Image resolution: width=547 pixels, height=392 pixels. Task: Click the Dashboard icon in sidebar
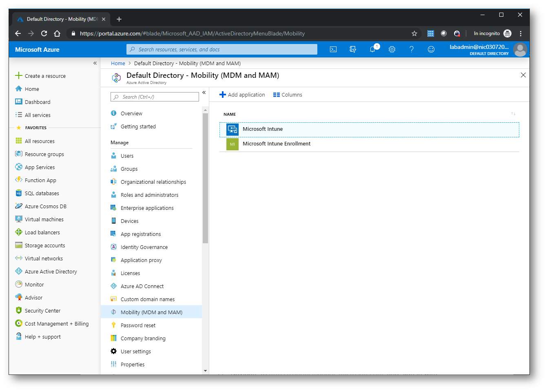19,102
